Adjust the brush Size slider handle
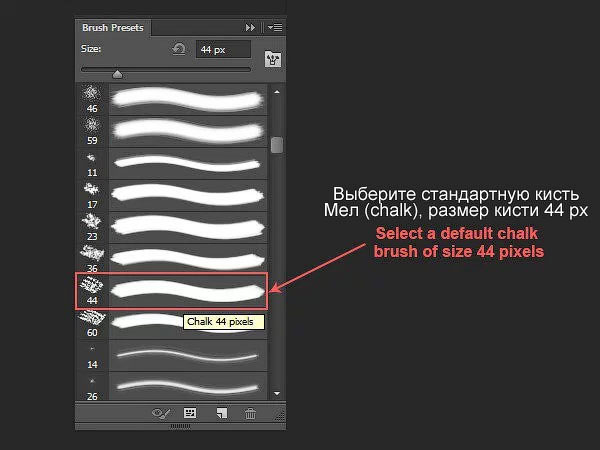 click(117, 74)
